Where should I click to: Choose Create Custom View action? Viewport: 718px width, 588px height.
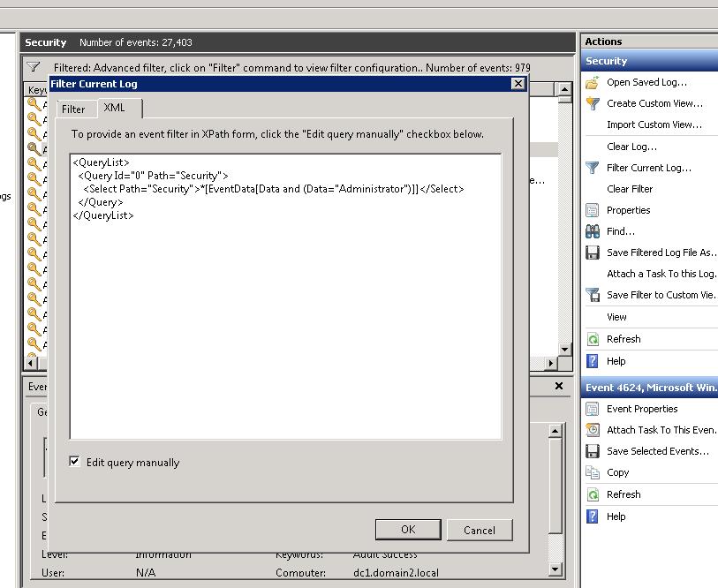coord(654,103)
